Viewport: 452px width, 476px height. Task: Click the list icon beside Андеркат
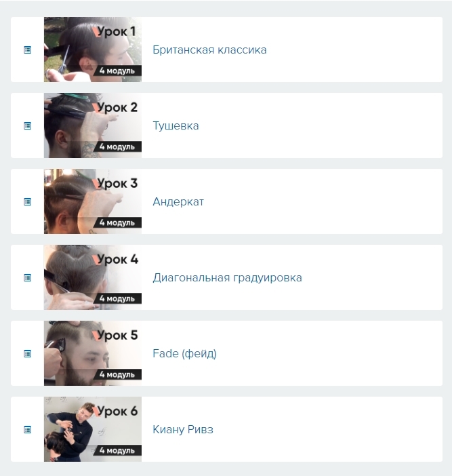(28, 201)
